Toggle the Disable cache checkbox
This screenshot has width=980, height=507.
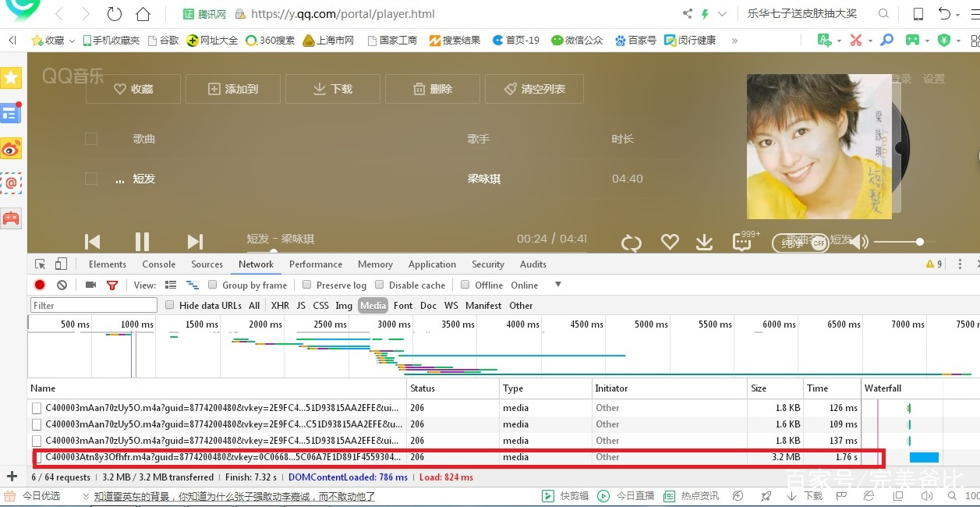pos(380,285)
